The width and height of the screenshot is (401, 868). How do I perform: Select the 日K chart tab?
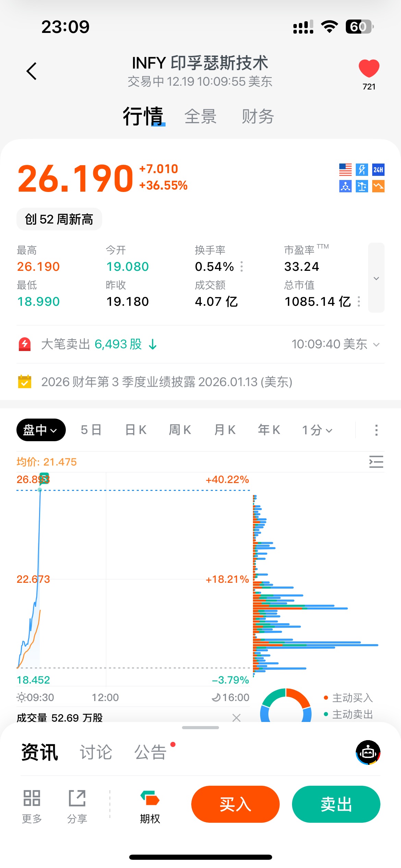pos(136,430)
